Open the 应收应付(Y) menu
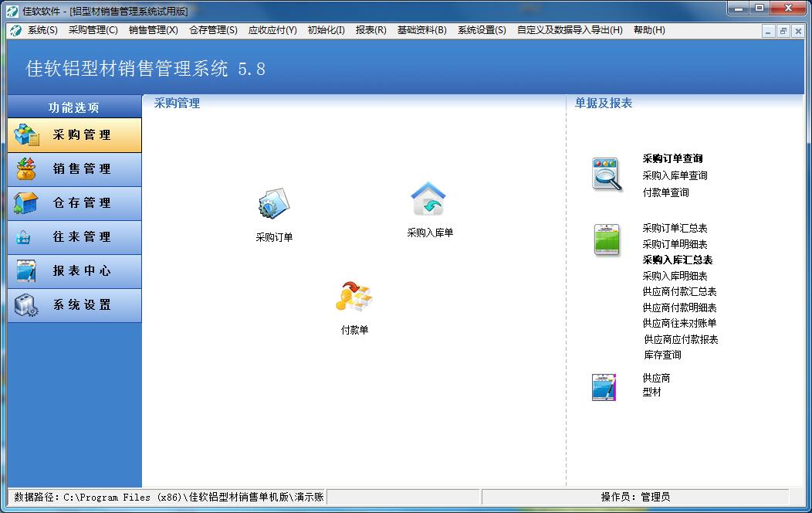This screenshot has height=513, width=812. point(272,30)
